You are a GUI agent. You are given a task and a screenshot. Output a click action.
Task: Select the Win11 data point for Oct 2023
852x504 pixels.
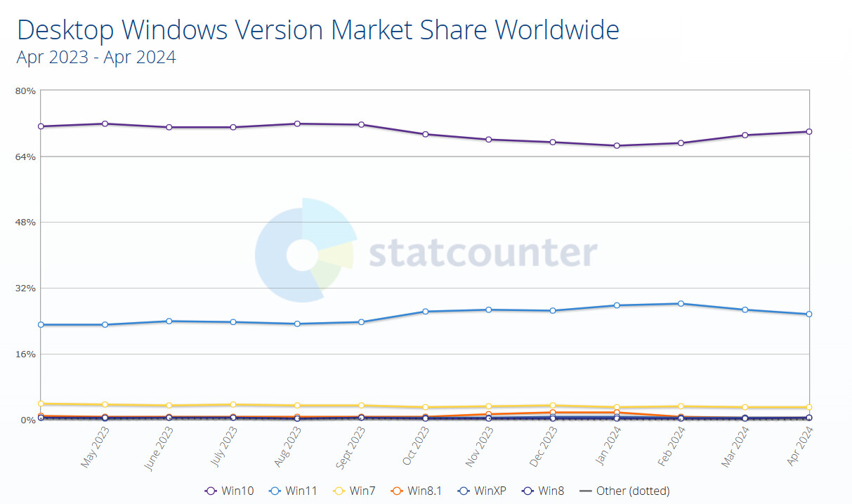pos(425,312)
